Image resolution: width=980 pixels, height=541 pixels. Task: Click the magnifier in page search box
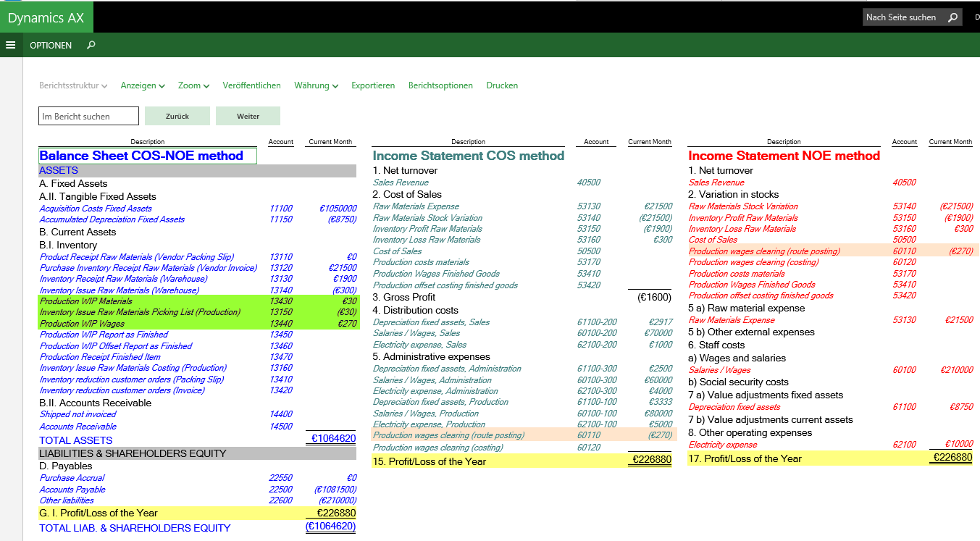(x=952, y=17)
